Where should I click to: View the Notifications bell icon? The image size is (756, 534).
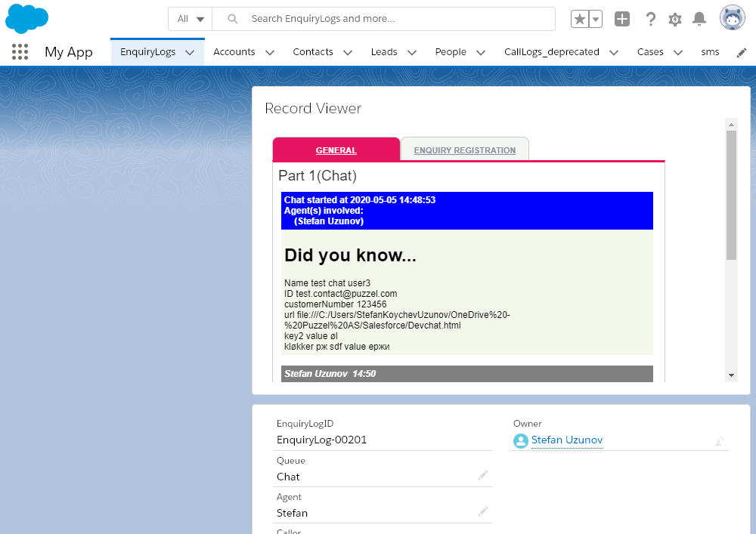coord(700,20)
